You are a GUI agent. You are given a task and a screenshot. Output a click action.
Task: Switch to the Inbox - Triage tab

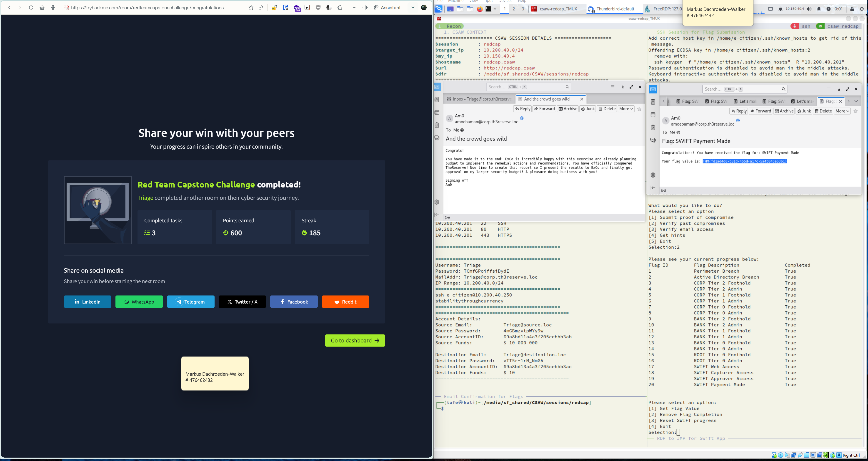(479, 99)
